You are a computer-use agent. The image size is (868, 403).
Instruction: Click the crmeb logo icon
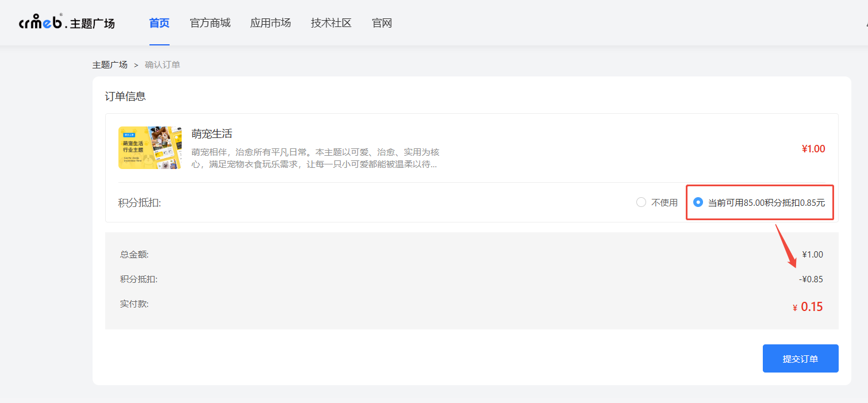point(41,23)
